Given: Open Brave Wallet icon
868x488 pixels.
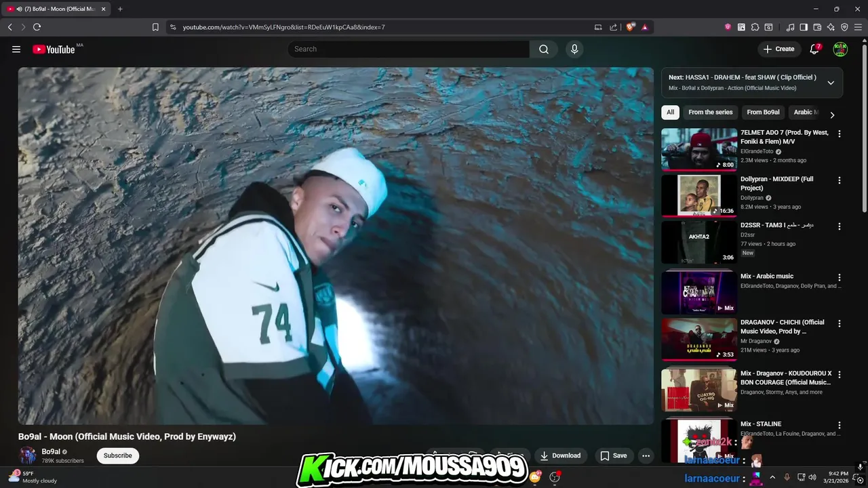Looking at the screenshot, I should pos(817,27).
